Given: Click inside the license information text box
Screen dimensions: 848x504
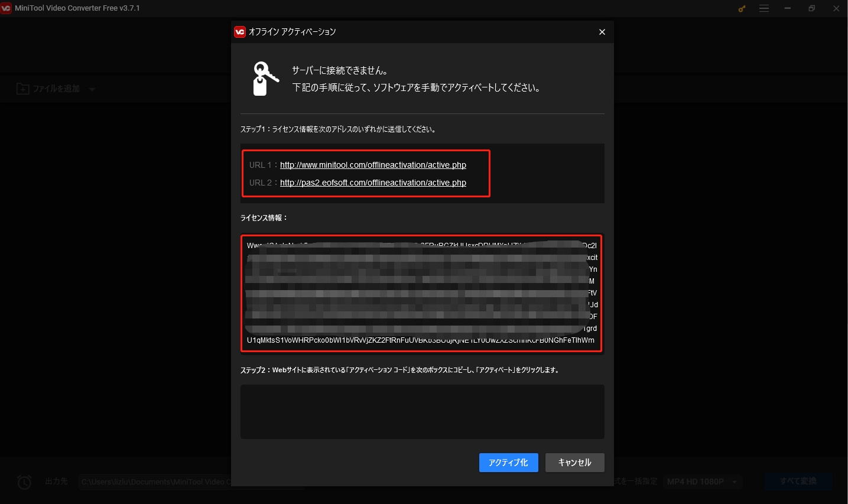Looking at the screenshot, I should pyautogui.click(x=422, y=293).
